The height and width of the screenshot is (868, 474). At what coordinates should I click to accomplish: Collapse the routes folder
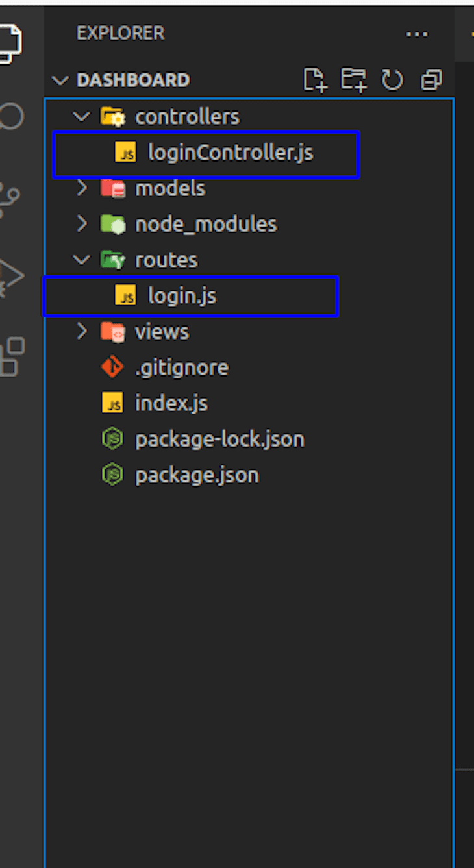coord(82,259)
